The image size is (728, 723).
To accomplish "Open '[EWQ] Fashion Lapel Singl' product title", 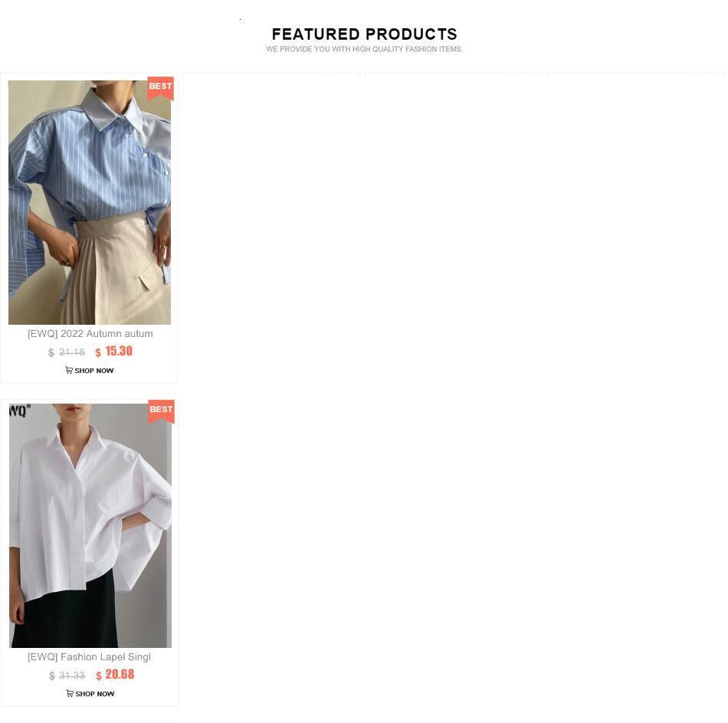I will 89,657.
